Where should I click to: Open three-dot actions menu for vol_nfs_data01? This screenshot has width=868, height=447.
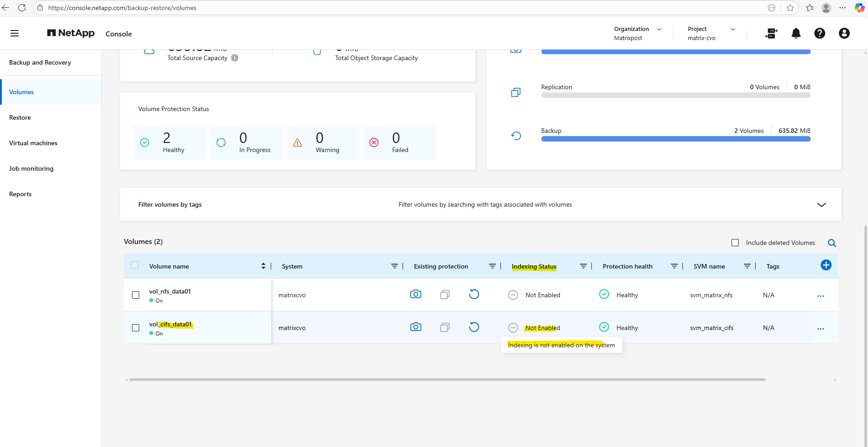[x=820, y=296]
